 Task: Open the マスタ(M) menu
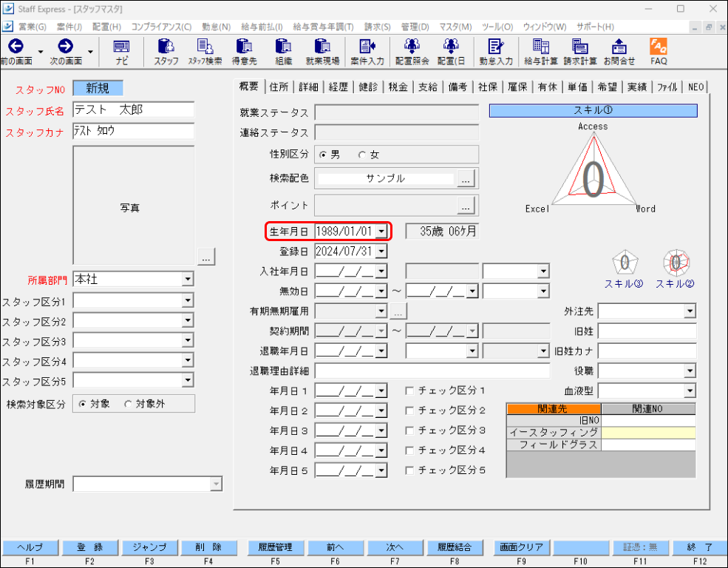(x=455, y=27)
